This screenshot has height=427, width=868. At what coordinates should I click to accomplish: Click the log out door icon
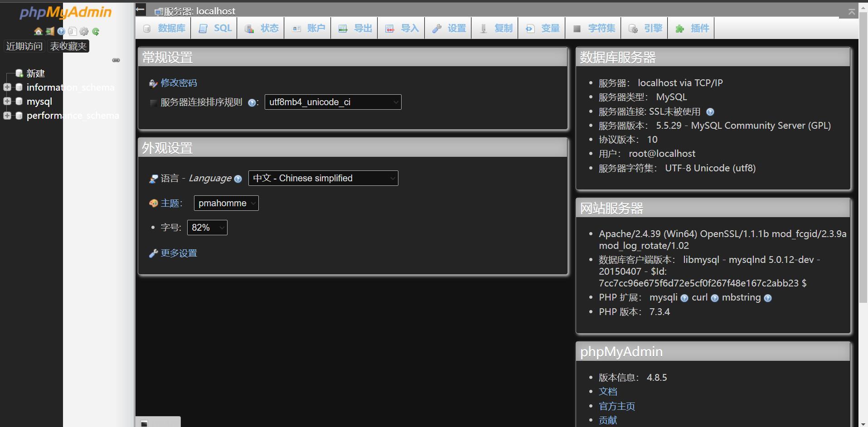50,31
